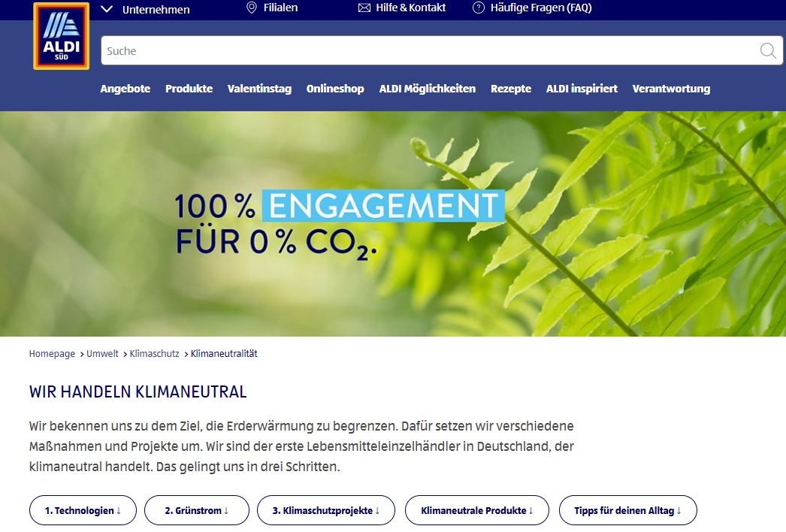The height and width of the screenshot is (532, 786).
Task: Go to Homepage via breadcrumb link
Action: point(51,353)
